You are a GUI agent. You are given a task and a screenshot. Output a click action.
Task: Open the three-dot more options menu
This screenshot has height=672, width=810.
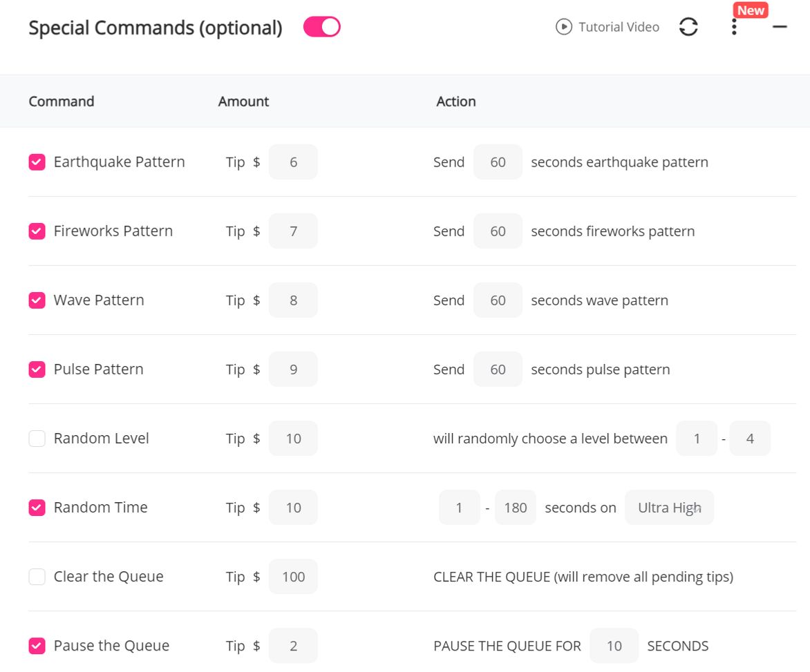(x=733, y=27)
